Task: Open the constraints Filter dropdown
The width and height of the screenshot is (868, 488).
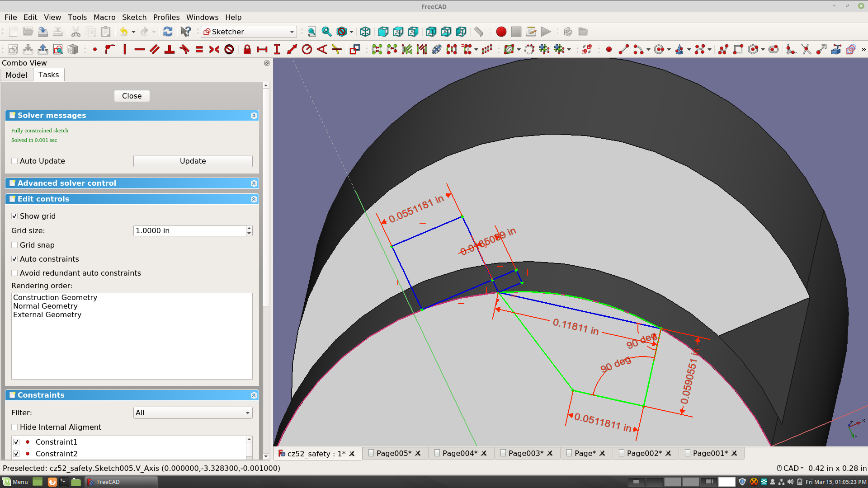Action: click(193, 413)
